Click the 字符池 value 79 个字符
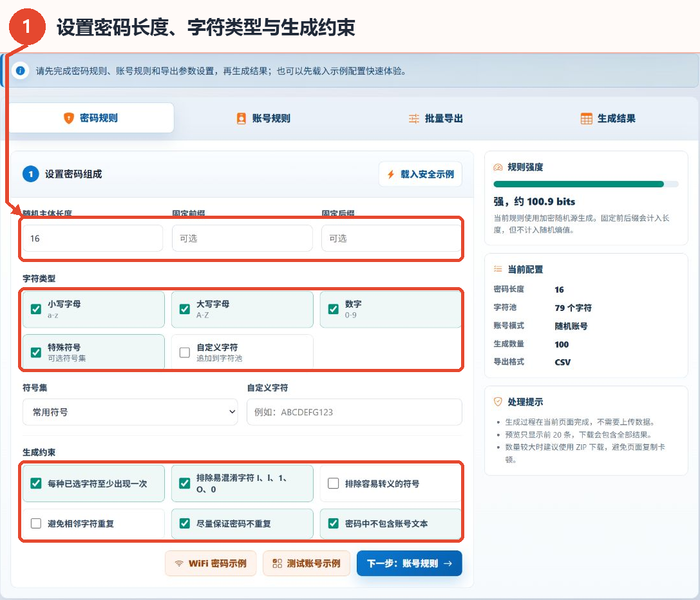Screen dimensions: 700x600 pos(573,308)
